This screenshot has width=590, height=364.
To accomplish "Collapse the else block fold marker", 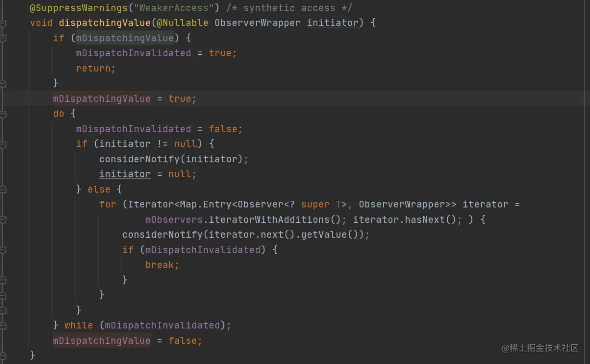I will (x=3, y=190).
